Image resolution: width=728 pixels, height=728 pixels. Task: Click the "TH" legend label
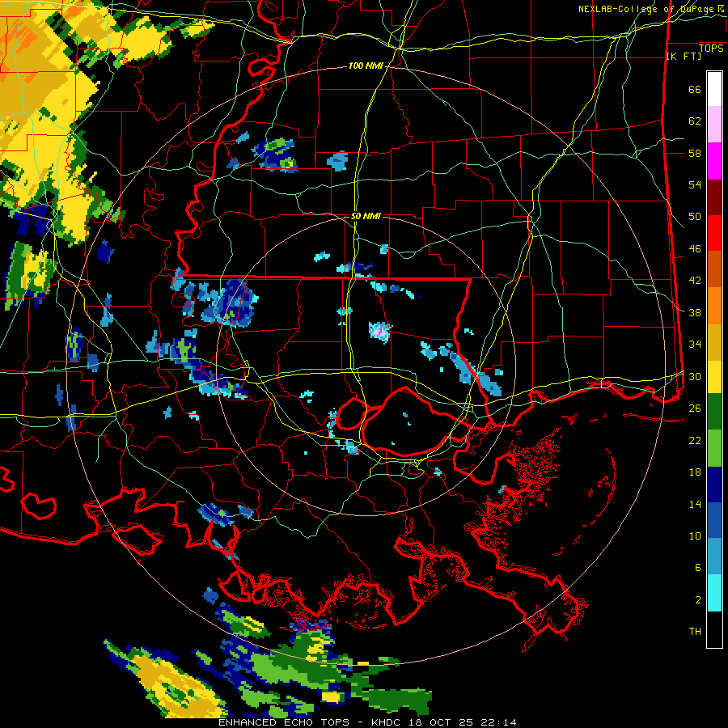[x=695, y=632]
